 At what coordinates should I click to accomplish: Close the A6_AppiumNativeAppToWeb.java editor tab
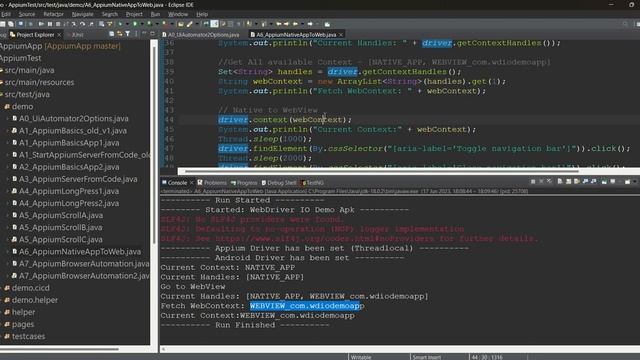click(x=341, y=35)
